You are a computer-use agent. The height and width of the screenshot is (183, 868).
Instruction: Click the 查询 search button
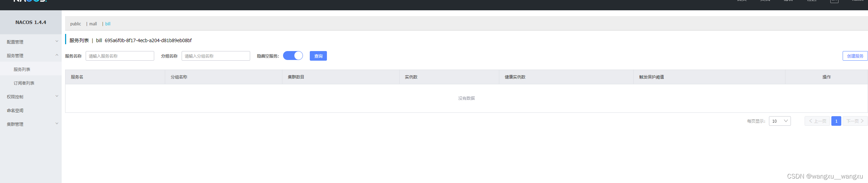tap(318, 56)
